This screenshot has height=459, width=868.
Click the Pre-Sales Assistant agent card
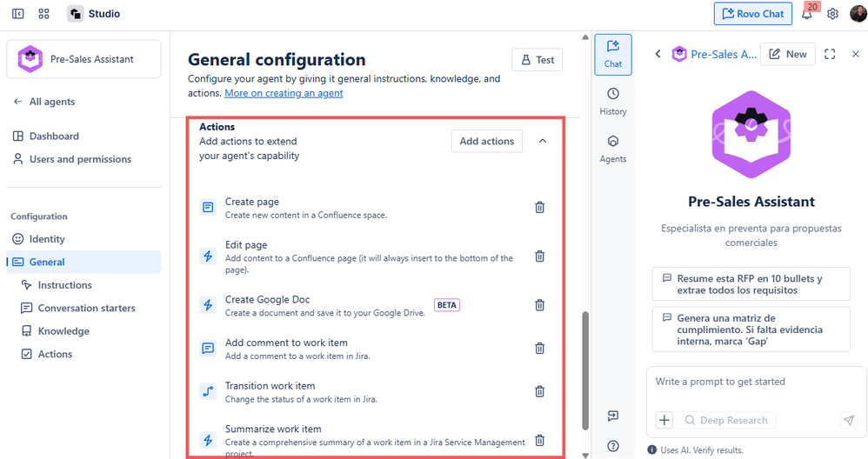click(x=83, y=59)
